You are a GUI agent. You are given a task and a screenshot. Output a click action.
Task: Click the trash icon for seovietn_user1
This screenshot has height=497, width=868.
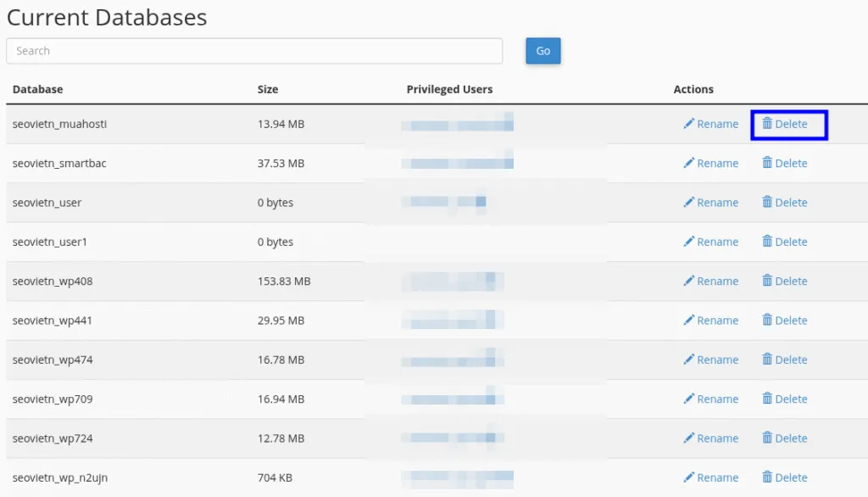click(x=767, y=242)
